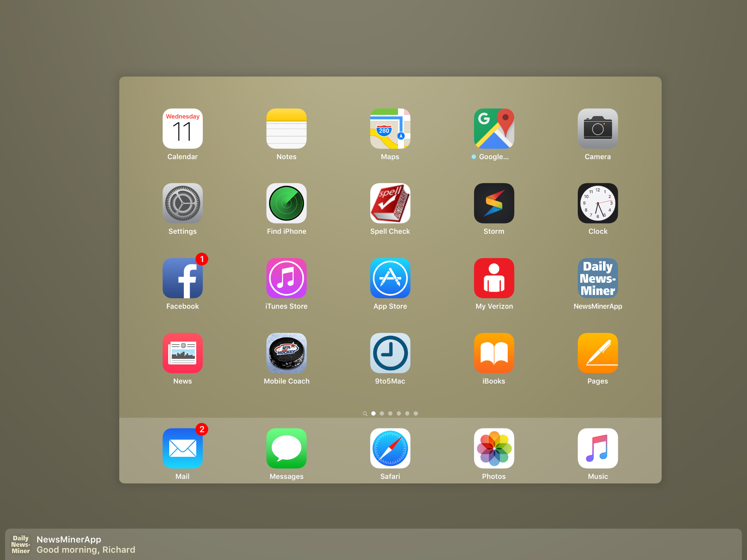Screen dimensions: 747x560
Task: Open the Clock app
Action: 597,203
